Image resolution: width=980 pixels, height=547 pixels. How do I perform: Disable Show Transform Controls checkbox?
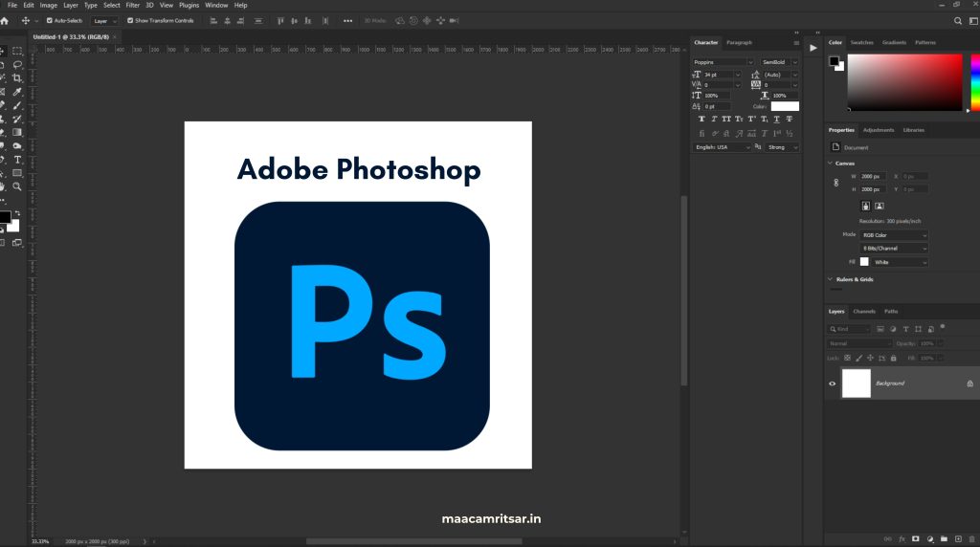click(130, 20)
